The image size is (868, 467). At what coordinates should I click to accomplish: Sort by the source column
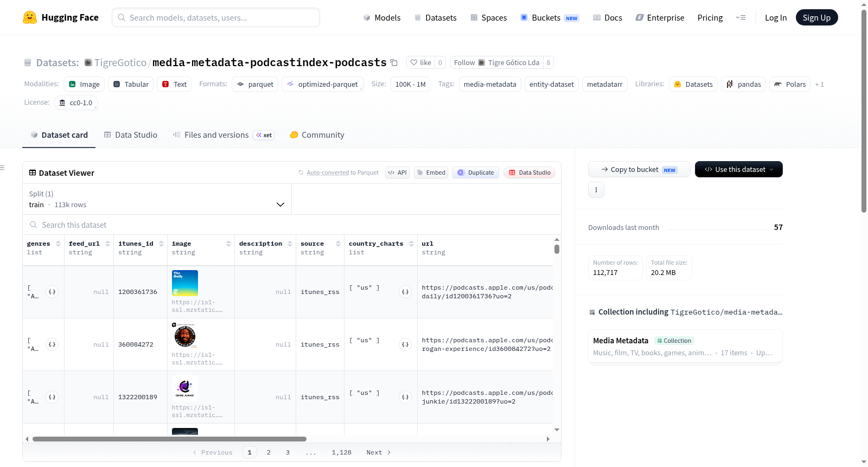click(x=338, y=244)
